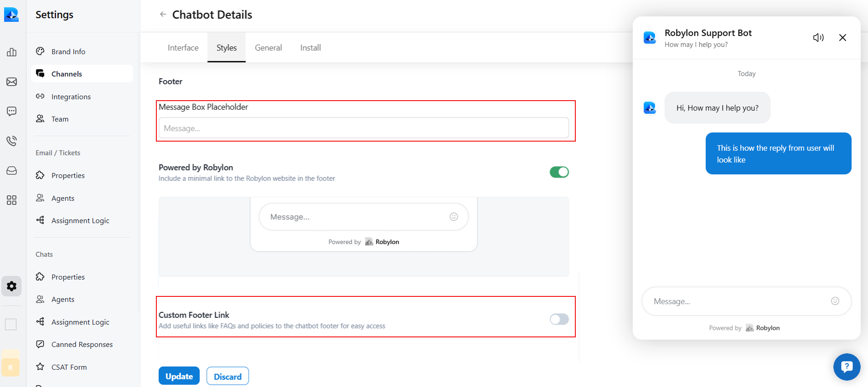This screenshot has height=387, width=868.
Task: Click emoji icon in footer preview box
Action: click(454, 217)
